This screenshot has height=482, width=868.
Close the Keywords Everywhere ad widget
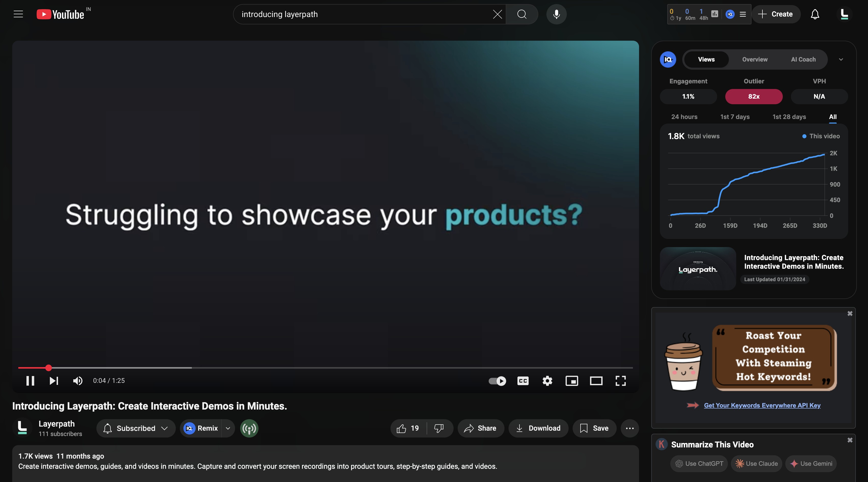(x=850, y=313)
